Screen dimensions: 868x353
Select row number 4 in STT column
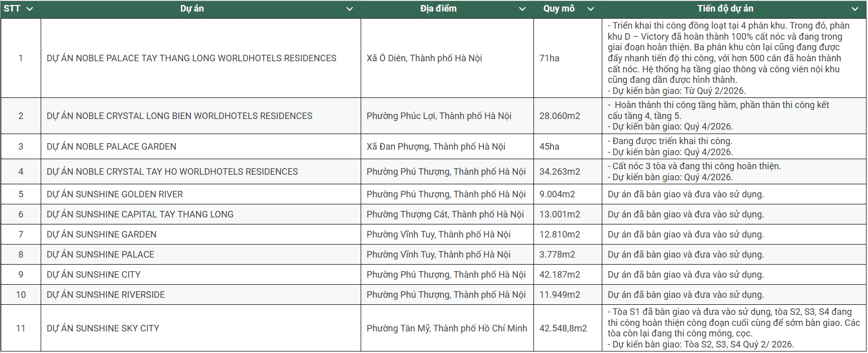point(21,172)
